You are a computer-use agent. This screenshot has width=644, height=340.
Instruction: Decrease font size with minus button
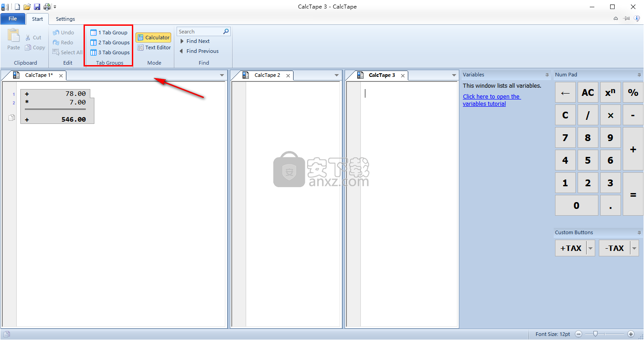(x=579, y=334)
